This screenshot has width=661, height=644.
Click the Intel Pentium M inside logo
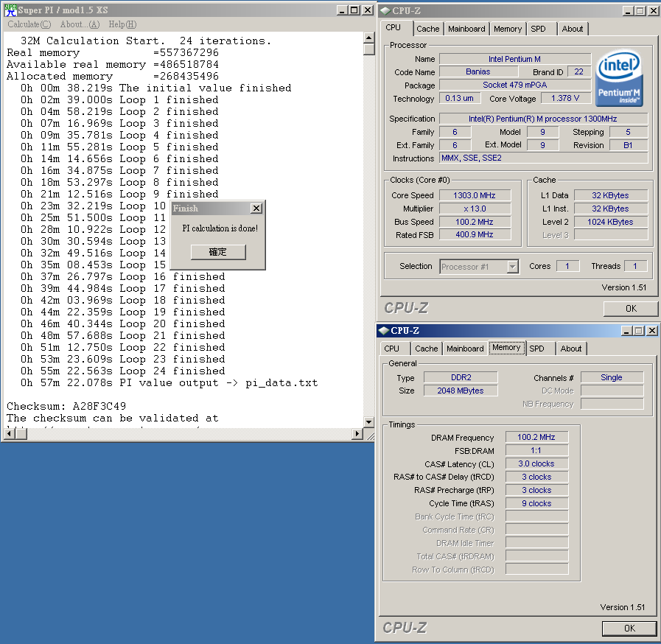pyautogui.click(x=619, y=79)
